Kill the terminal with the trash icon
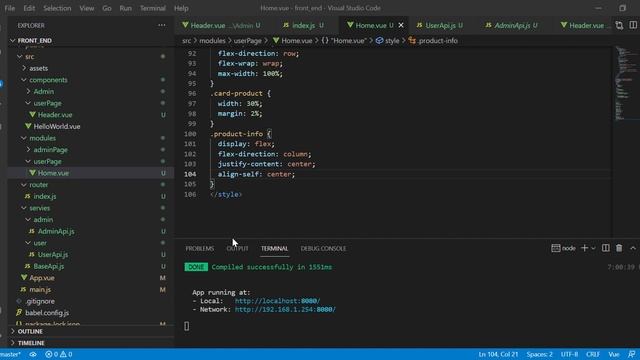 click(x=619, y=248)
